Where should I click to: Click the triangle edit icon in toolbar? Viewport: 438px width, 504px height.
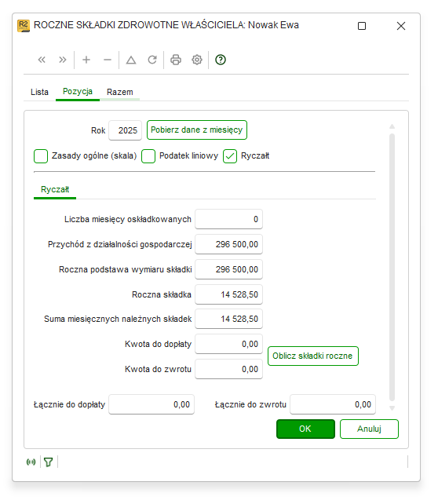pos(131,60)
